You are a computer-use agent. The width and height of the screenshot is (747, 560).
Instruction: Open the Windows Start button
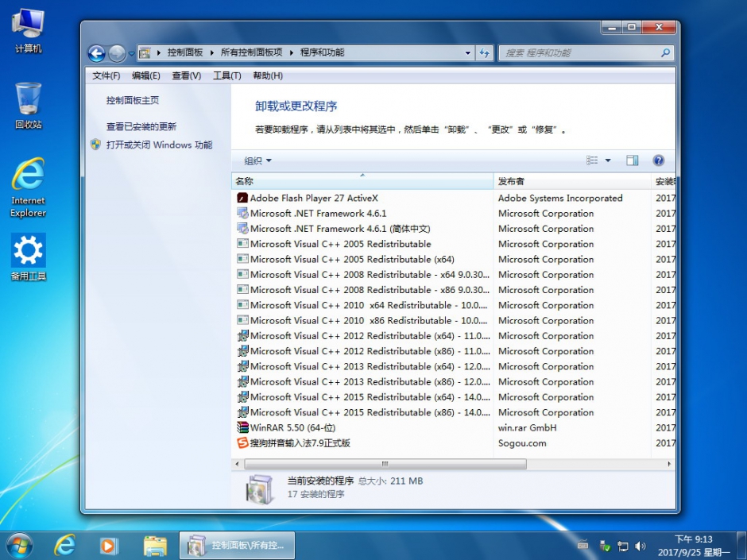(19, 545)
